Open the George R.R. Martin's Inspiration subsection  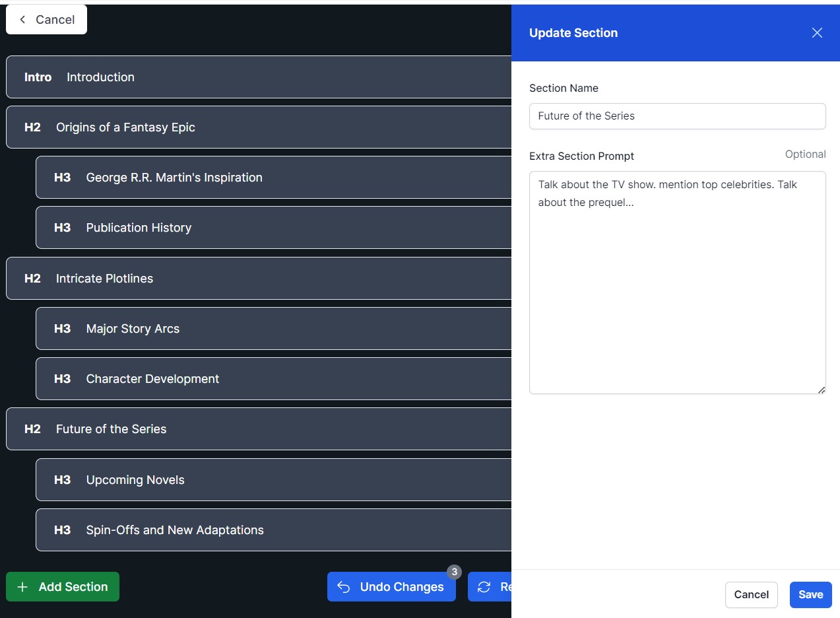click(174, 177)
